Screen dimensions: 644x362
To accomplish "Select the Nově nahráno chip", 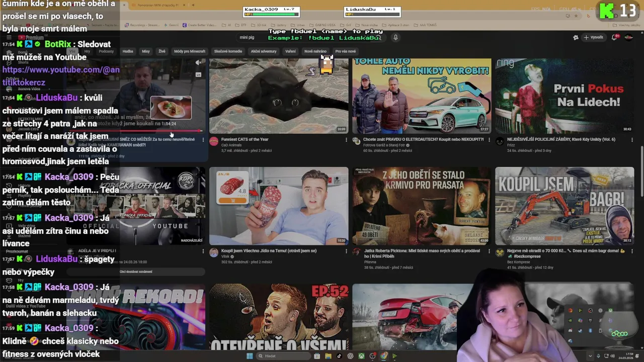I will point(315,51).
